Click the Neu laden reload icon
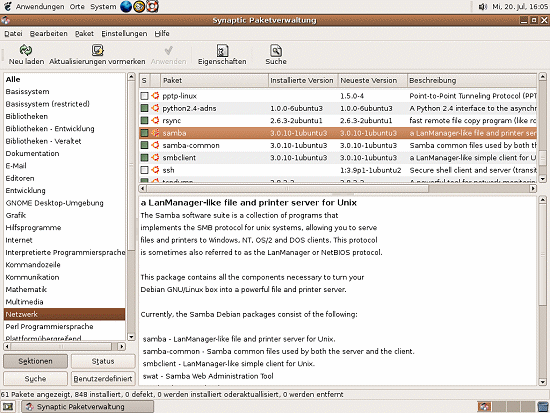Screen dimensions: 550x413 26,50
